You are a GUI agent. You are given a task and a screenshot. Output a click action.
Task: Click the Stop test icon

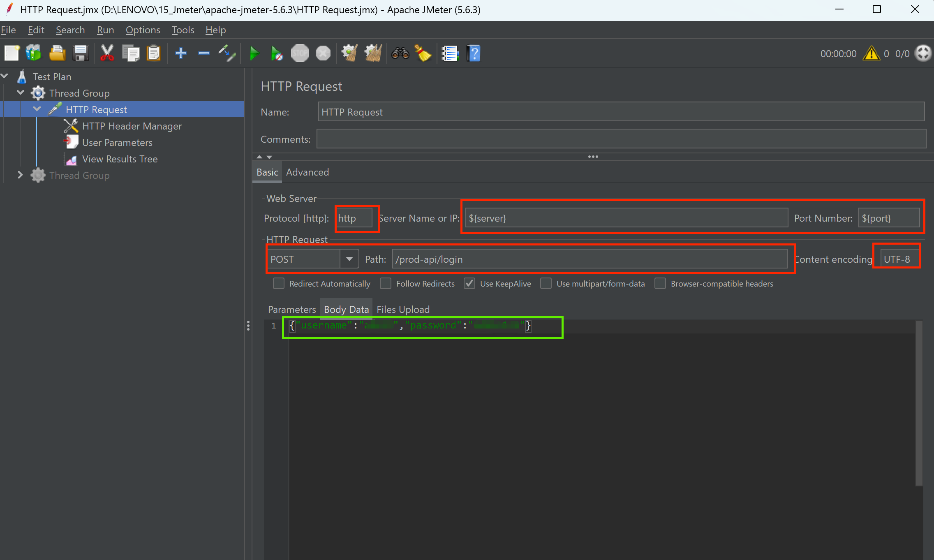300,53
